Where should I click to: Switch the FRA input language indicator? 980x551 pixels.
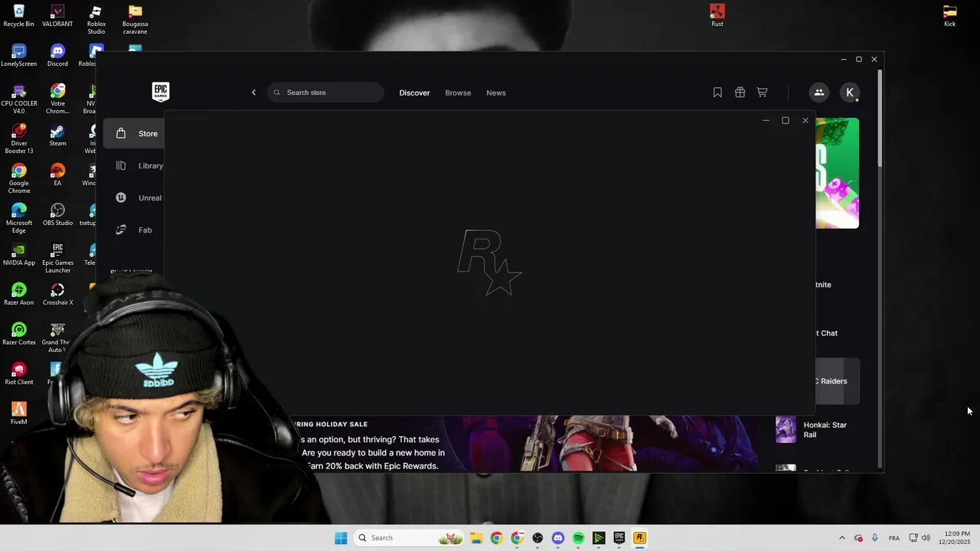(893, 538)
